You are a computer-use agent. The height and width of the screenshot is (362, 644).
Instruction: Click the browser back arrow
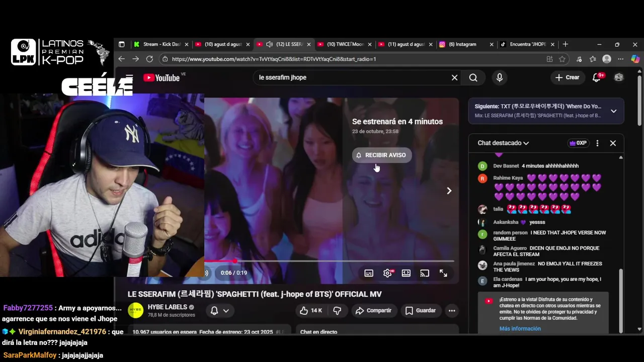point(121,59)
